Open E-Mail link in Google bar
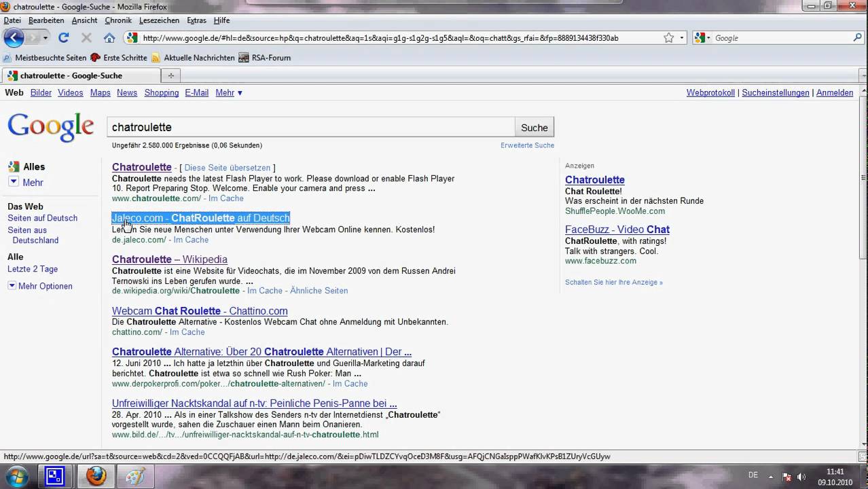 click(197, 92)
